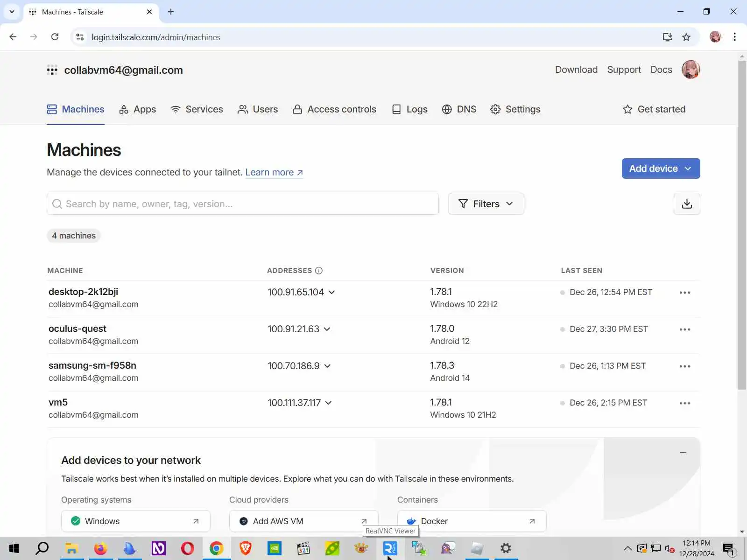Open Windows search from the taskbar
The width and height of the screenshot is (747, 560).
point(42,548)
